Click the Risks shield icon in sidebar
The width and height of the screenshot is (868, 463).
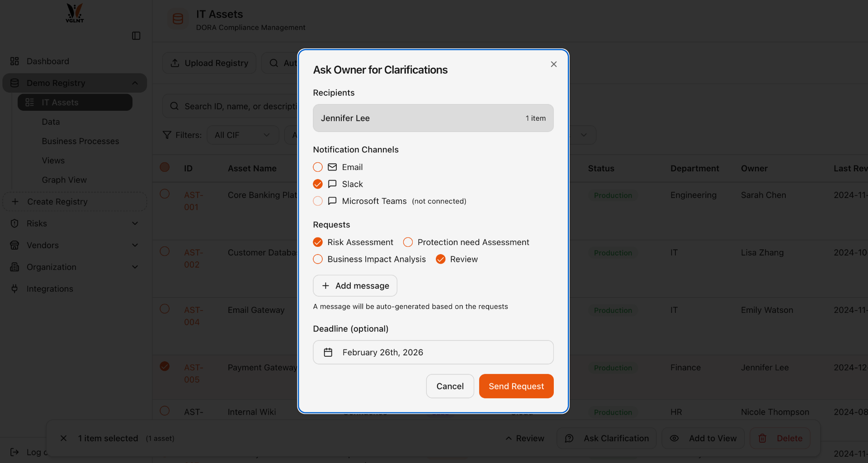(14, 223)
